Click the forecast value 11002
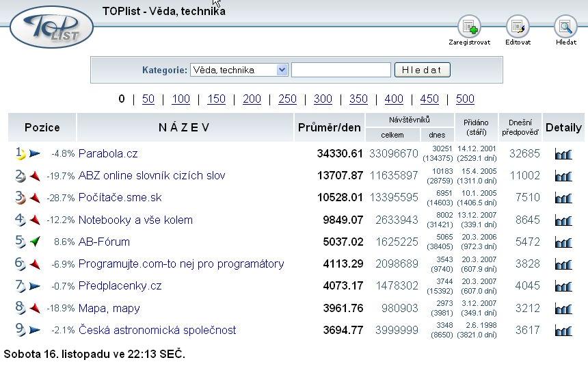The width and height of the screenshot is (588, 373). click(524, 176)
